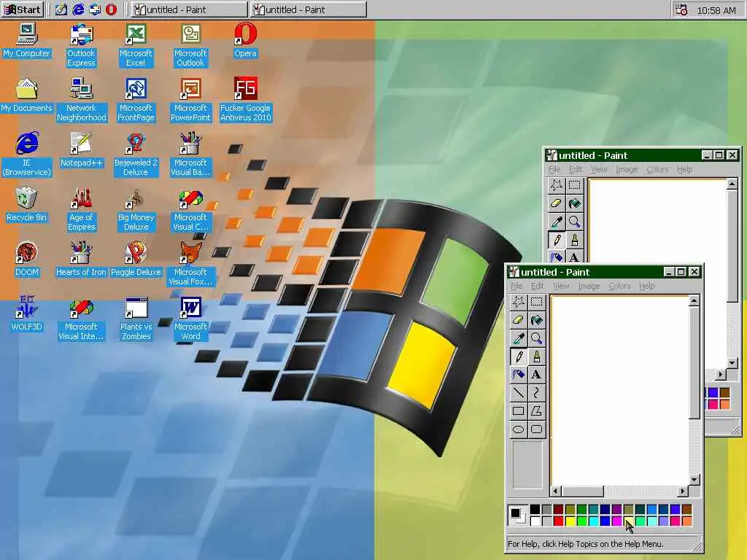
Task: Select the Pencil tool in front Paint
Action: pyautogui.click(x=519, y=356)
